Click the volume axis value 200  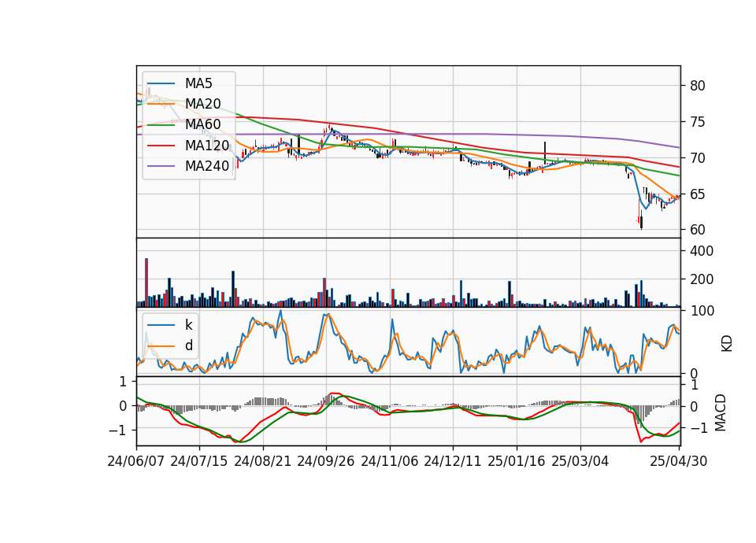[x=702, y=279]
